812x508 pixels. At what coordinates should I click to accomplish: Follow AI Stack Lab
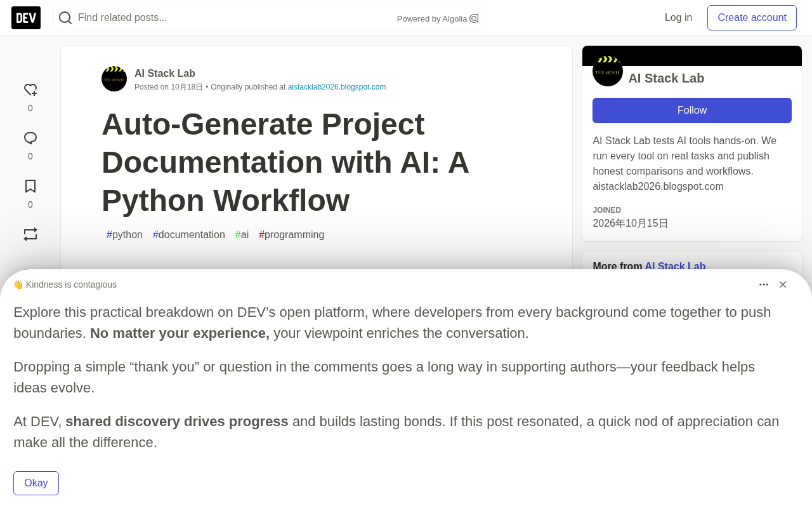[x=692, y=110]
